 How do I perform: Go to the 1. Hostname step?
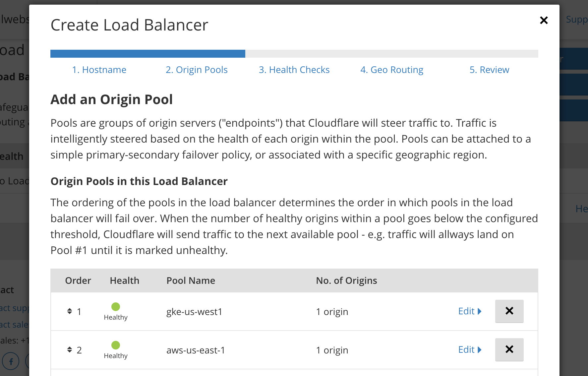tap(99, 70)
